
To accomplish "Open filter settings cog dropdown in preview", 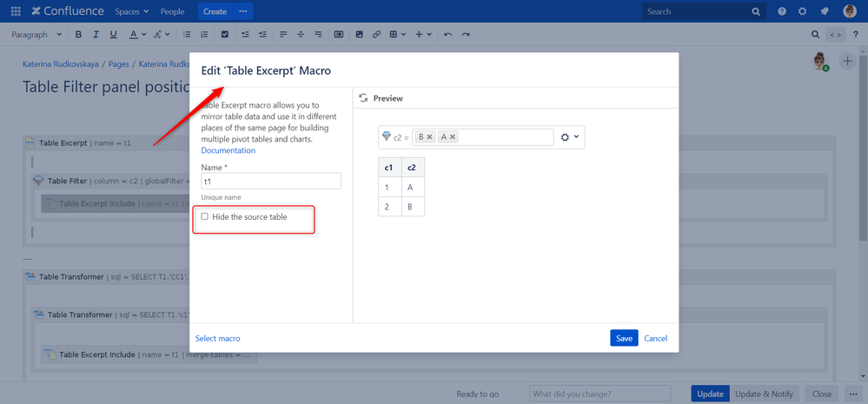I will tap(570, 137).
